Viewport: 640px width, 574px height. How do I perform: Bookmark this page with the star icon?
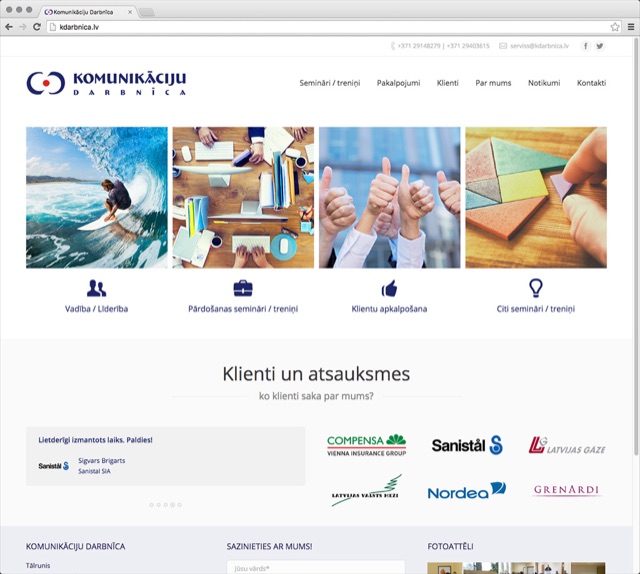point(615,27)
